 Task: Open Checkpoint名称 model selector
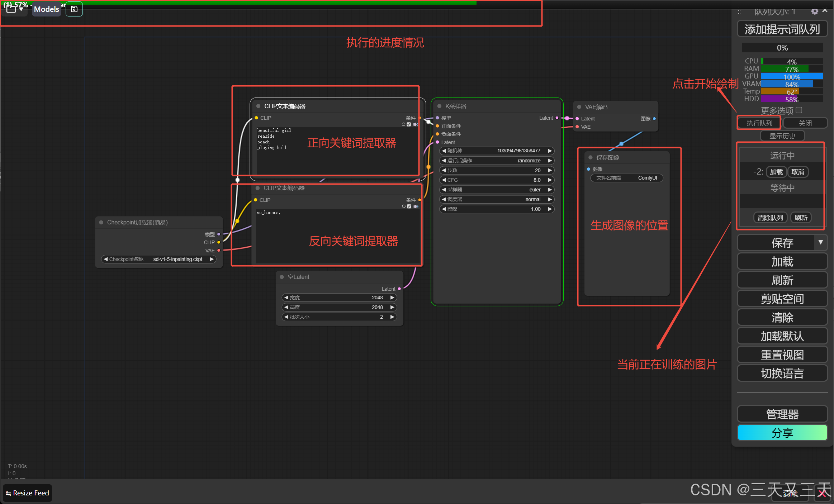(x=158, y=259)
